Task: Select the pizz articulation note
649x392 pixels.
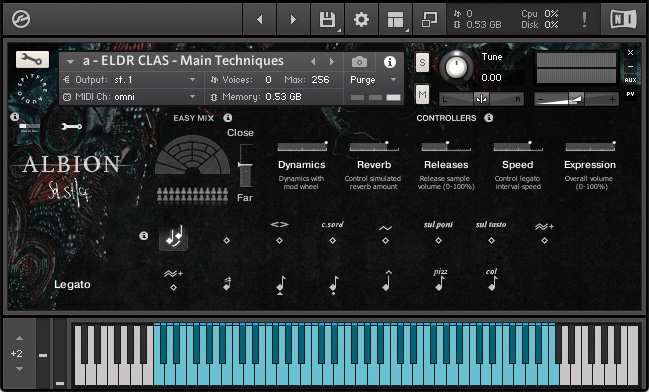Action: point(440,280)
